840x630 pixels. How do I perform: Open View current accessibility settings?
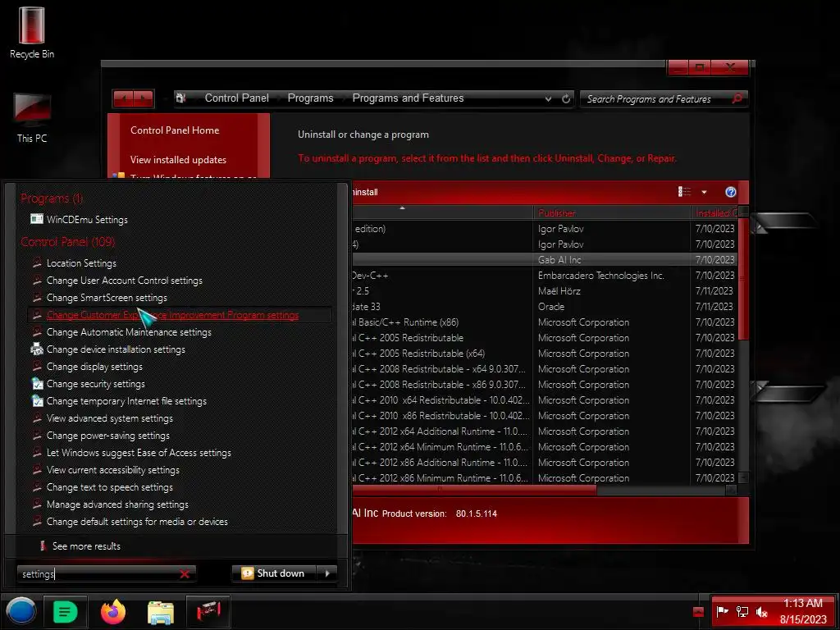click(113, 470)
